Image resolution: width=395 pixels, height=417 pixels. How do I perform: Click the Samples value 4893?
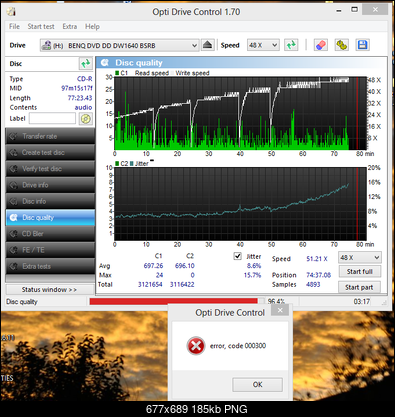[313, 284]
